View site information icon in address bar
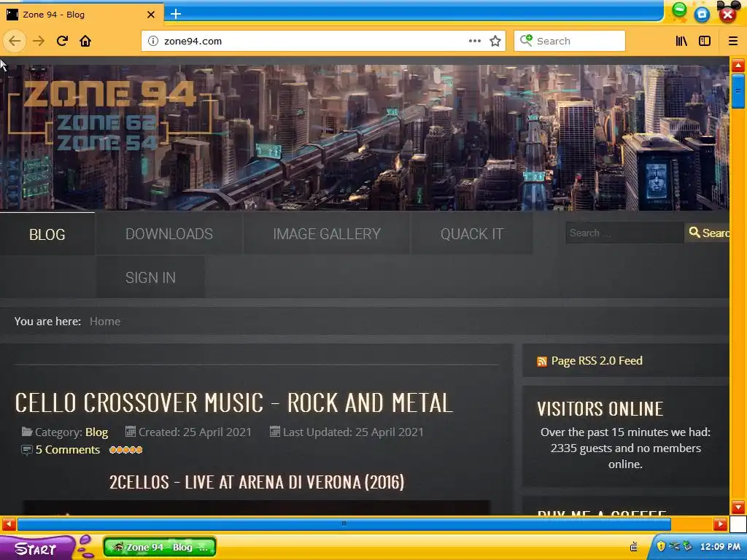 point(153,41)
